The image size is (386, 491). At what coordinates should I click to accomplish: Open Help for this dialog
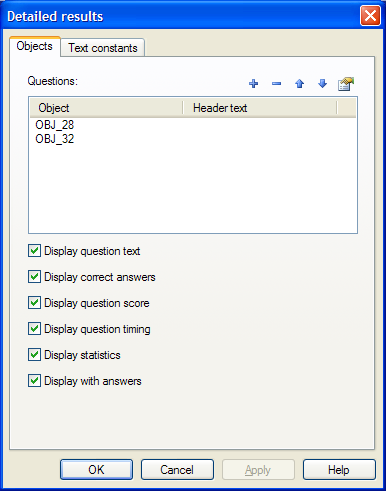click(x=339, y=470)
